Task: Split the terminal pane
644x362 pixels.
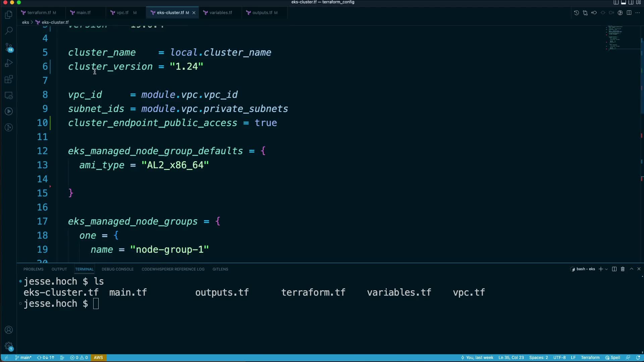Action: [614, 269]
